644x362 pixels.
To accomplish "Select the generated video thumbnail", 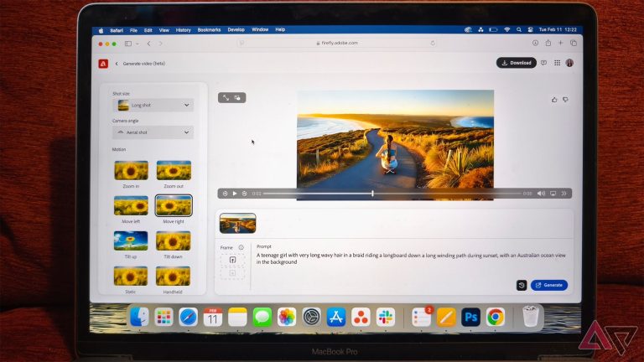I will tap(238, 223).
